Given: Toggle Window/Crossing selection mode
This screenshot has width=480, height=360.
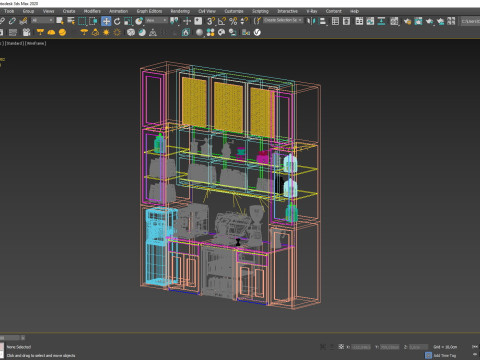Looking at the screenshot, I should coord(93,21).
